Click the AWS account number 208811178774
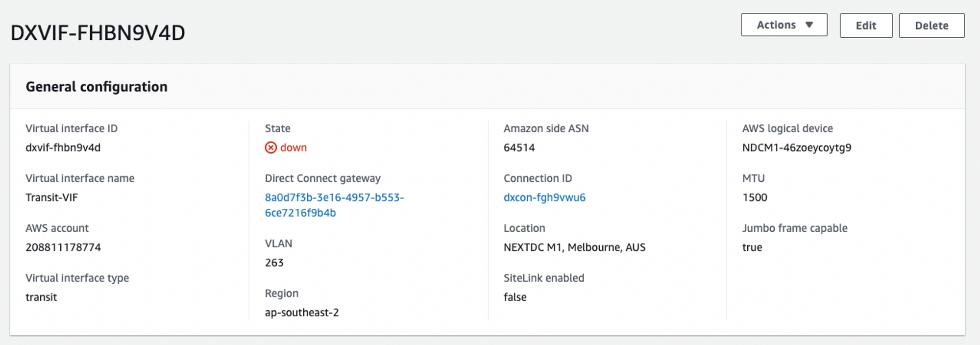The image size is (980, 345). pos(63,247)
